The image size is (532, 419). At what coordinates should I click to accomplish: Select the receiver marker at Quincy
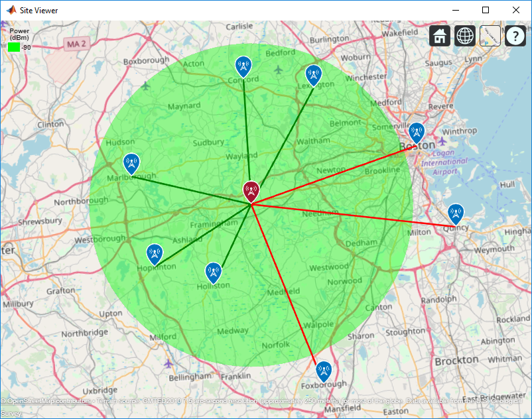point(456,213)
